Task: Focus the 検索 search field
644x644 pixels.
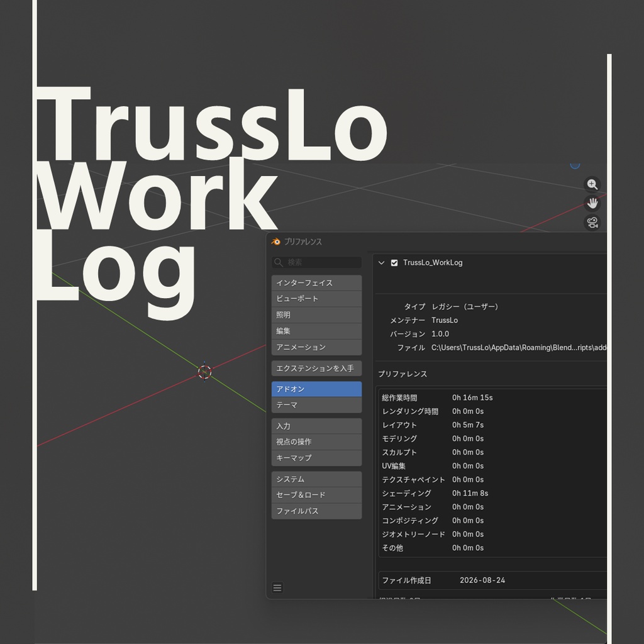Action: point(316,262)
